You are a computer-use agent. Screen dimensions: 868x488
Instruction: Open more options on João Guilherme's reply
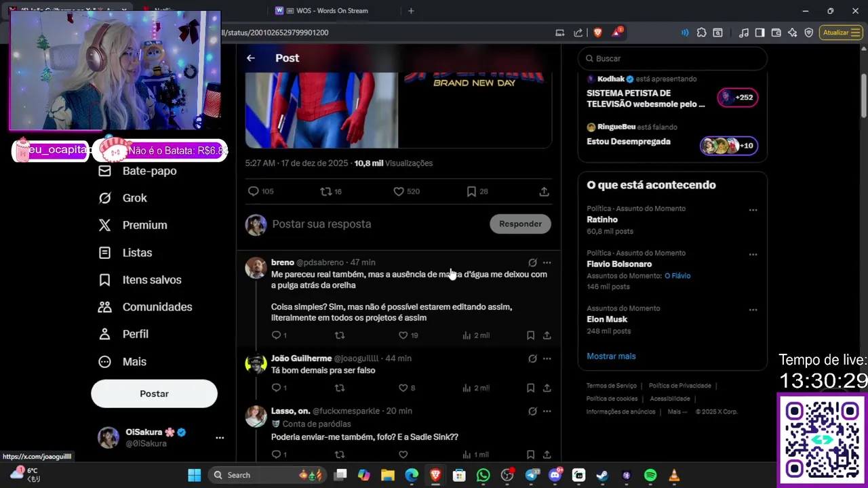tap(547, 358)
